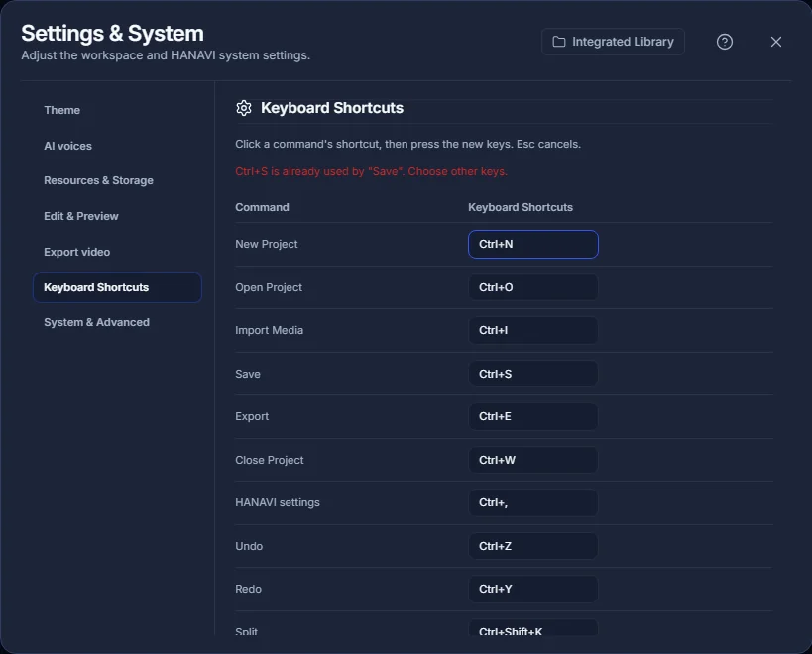Open the AI voices settings section
Viewport: 812px width, 654px height.
tap(67, 146)
